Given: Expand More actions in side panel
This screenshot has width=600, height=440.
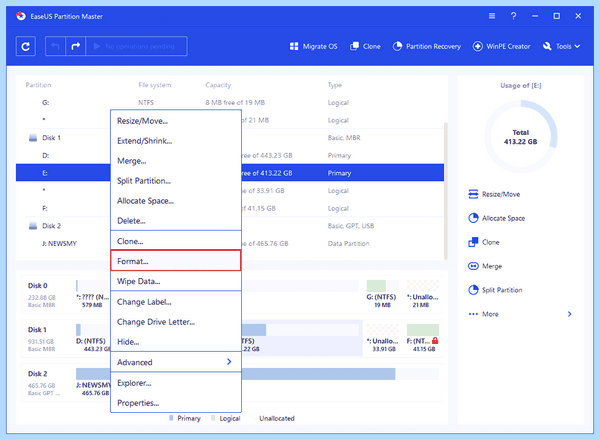Looking at the screenshot, I should coord(520,314).
